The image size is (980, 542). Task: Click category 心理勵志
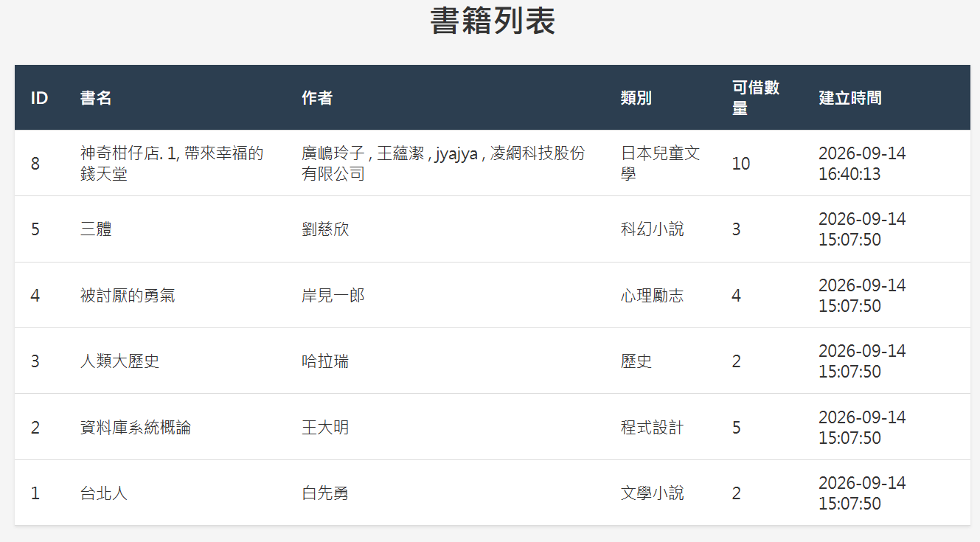click(x=653, y=296)
